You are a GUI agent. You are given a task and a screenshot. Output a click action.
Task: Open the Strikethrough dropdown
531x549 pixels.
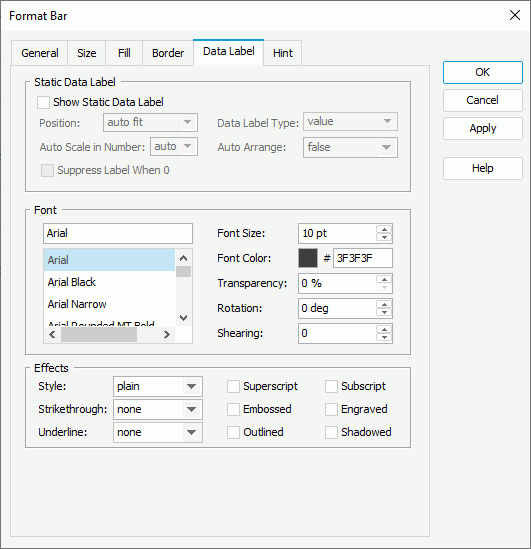point(158,409)
